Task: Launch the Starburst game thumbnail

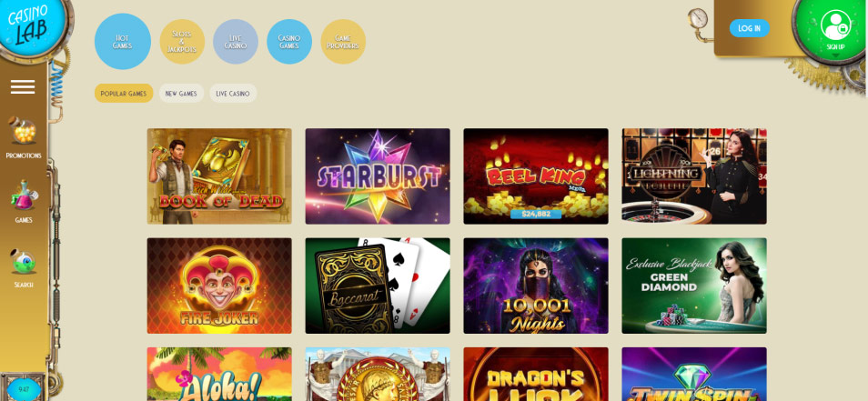Action: (378, 176)
